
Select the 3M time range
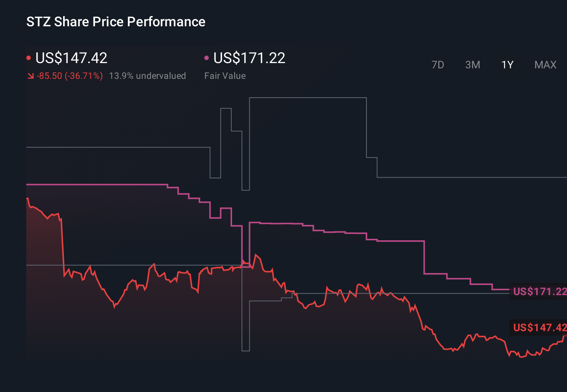tap(472, 65)
